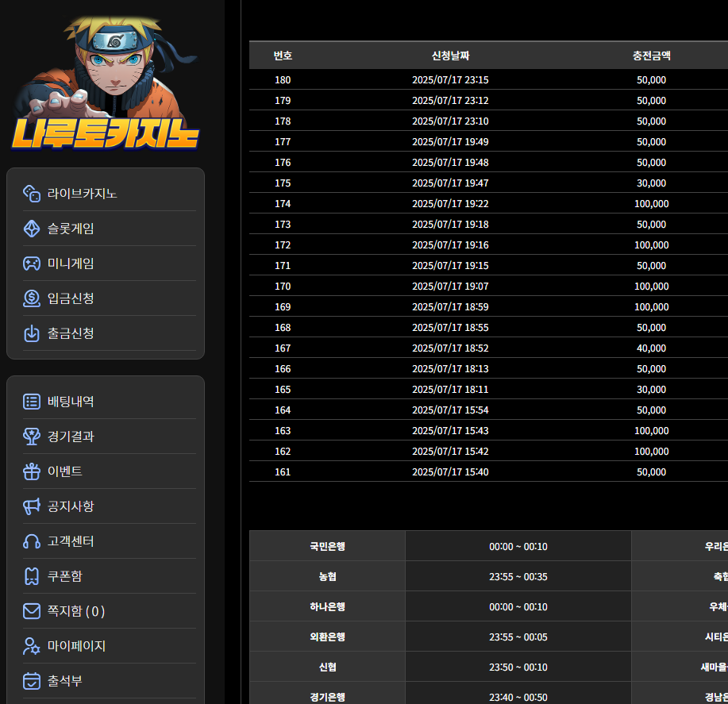Click date 2025/07/17 15:54

point(450,410)
